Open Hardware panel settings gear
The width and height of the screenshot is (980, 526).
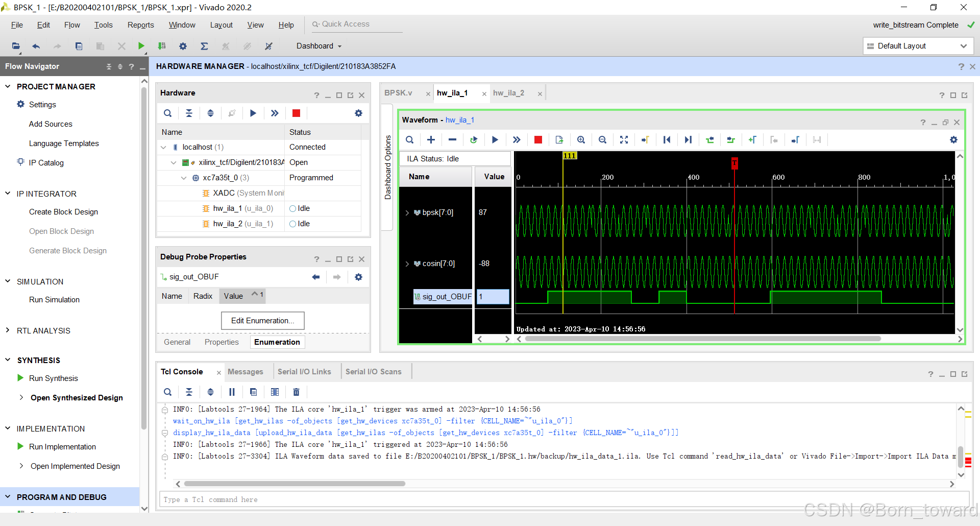pyautogui.click(x=358, y=113)
